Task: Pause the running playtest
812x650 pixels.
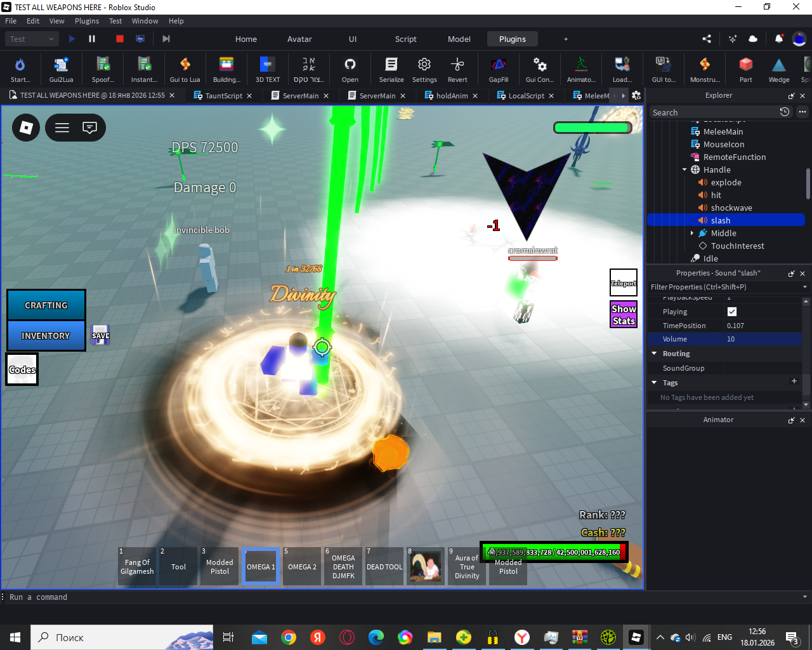Action: click(x=92, y=39)
